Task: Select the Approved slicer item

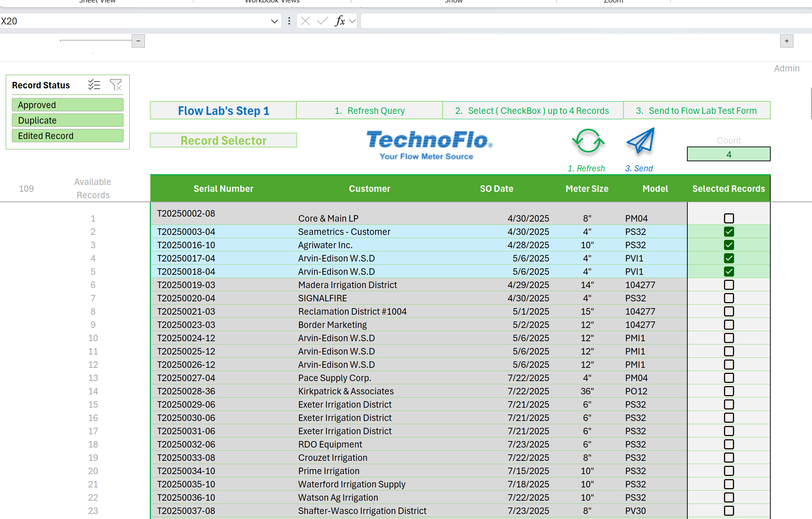Action: [68, 105]
